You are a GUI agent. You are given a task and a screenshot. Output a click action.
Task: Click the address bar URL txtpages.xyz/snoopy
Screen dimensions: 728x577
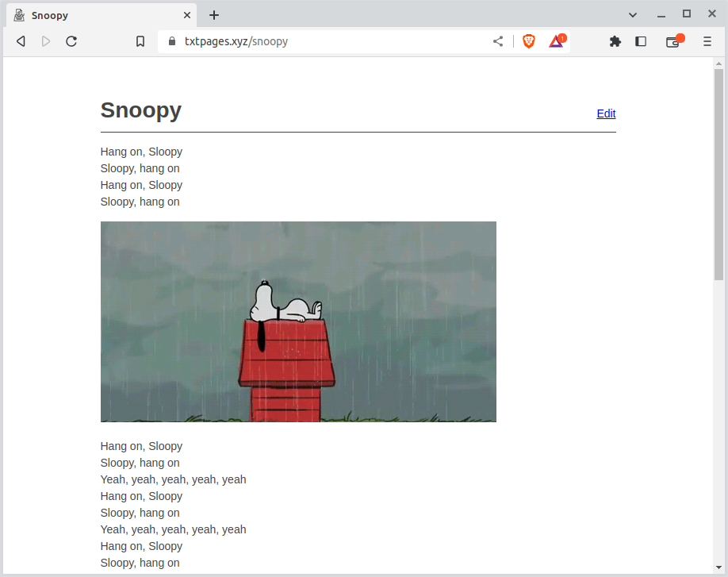[236, 41]
